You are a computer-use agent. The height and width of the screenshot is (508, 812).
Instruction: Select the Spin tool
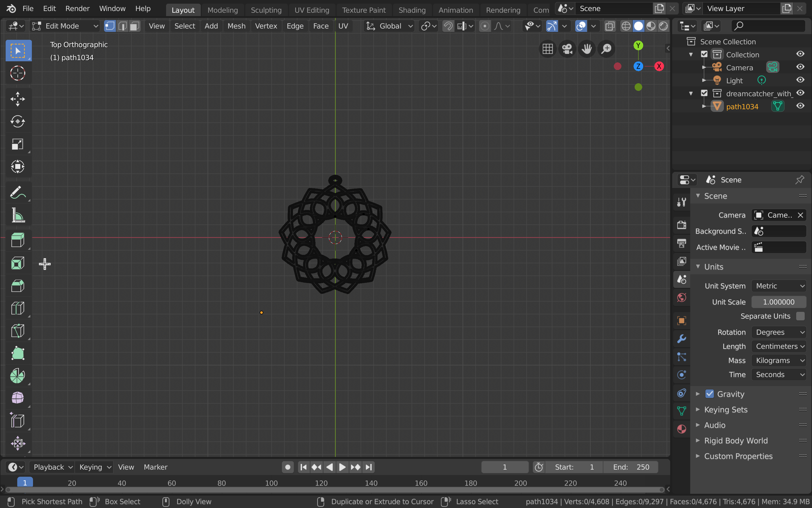click(x=18, y=376)
